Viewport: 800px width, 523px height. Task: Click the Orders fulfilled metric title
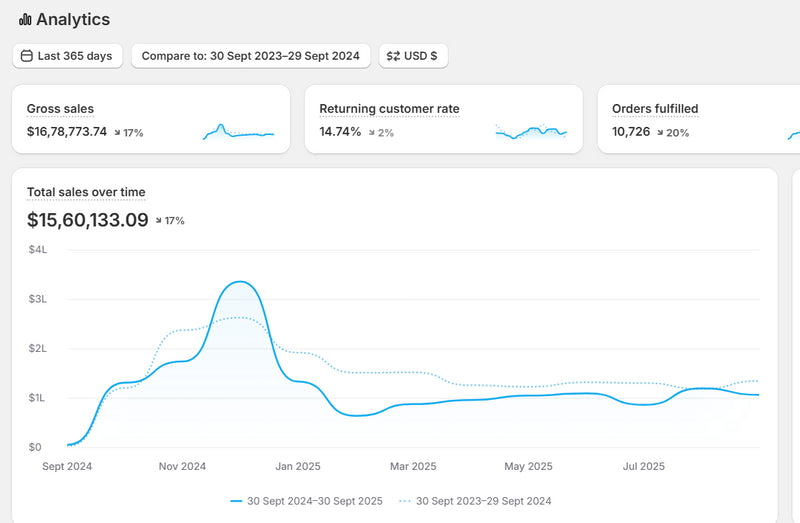pos(655,109)
